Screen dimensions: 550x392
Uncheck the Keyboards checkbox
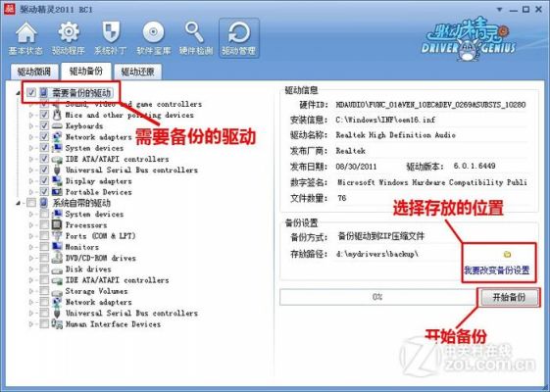(44, 125)
